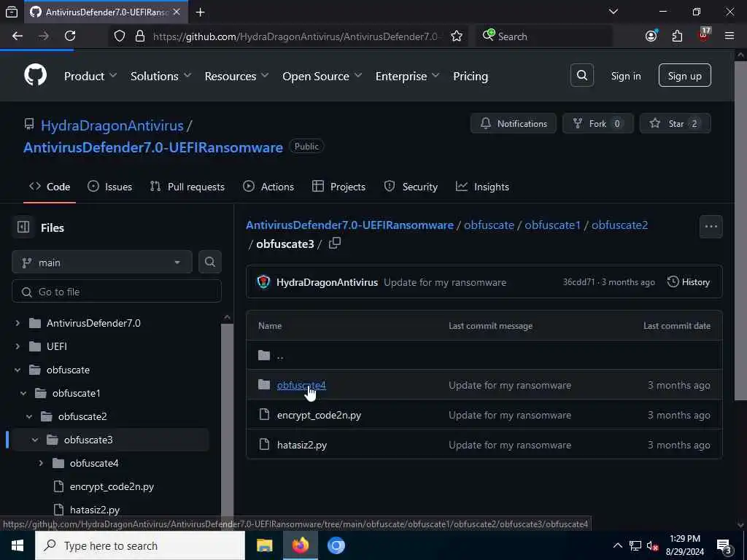Screen dimensions: 747x560
Task: Open File Explorer from the taskbar
Action: (x=264, y=545)
